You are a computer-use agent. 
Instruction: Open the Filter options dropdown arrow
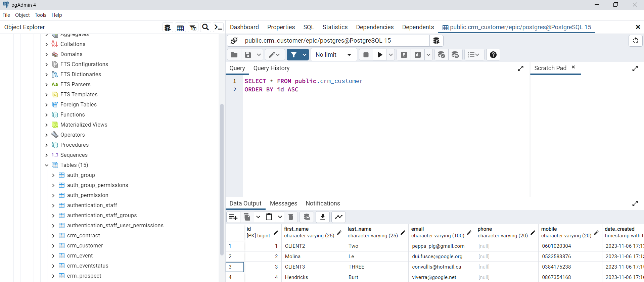point(305,55)
